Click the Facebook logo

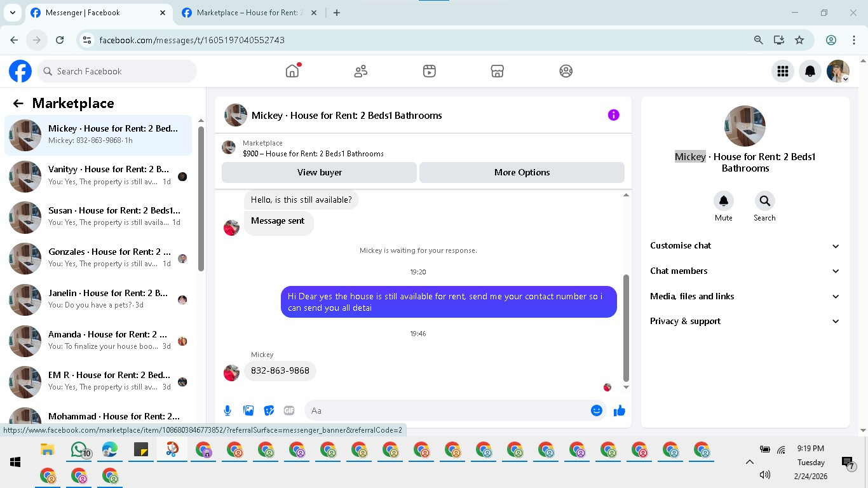click(20, 71)
